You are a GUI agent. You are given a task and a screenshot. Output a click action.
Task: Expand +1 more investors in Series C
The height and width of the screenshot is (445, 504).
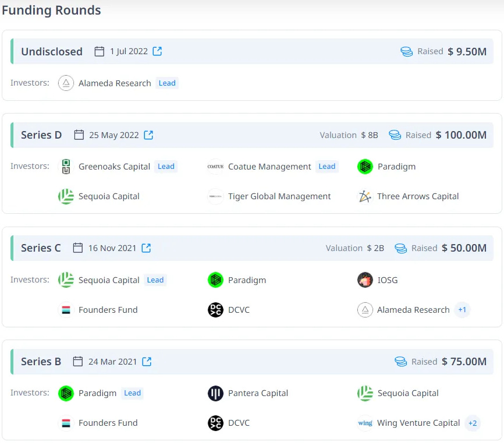tap(462, 309)
